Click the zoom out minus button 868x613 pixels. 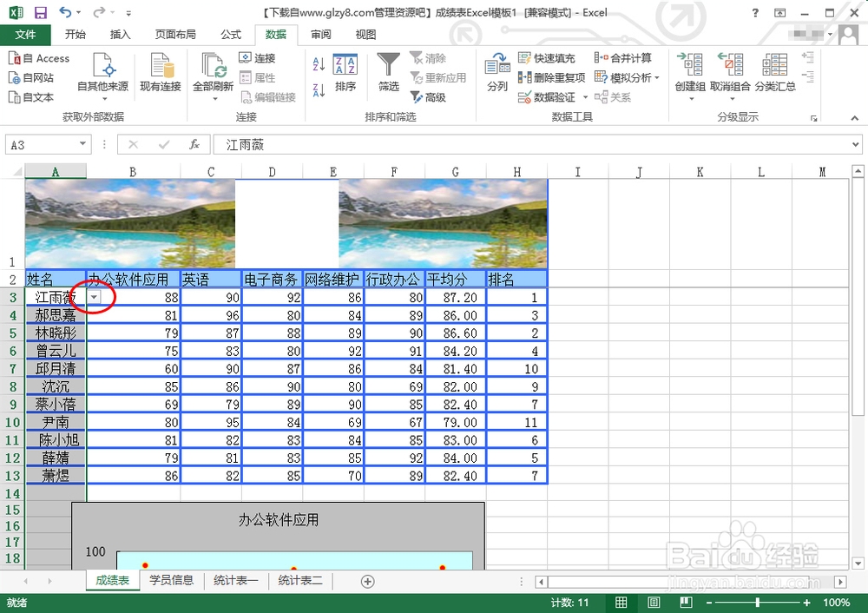[x=709, y=603]
